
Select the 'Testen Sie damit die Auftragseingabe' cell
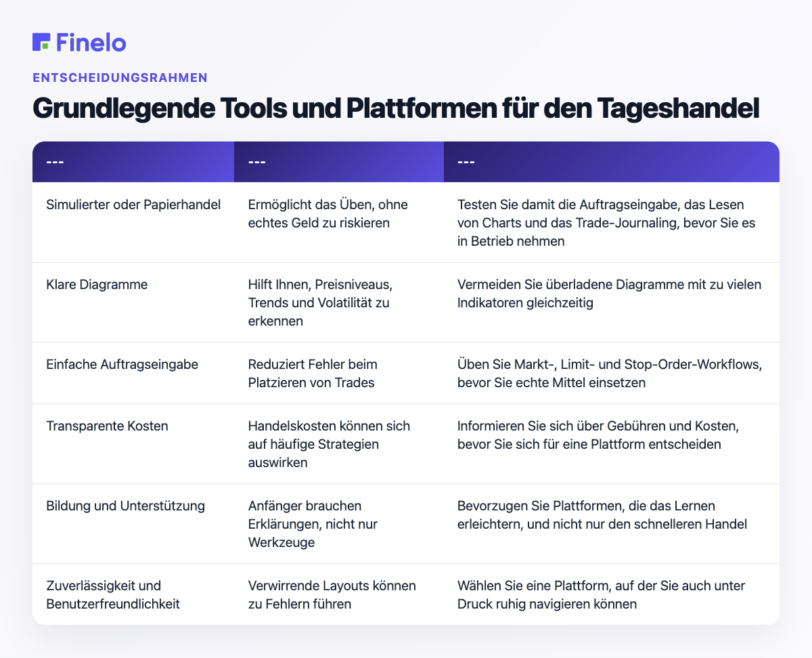click(612, 222)
